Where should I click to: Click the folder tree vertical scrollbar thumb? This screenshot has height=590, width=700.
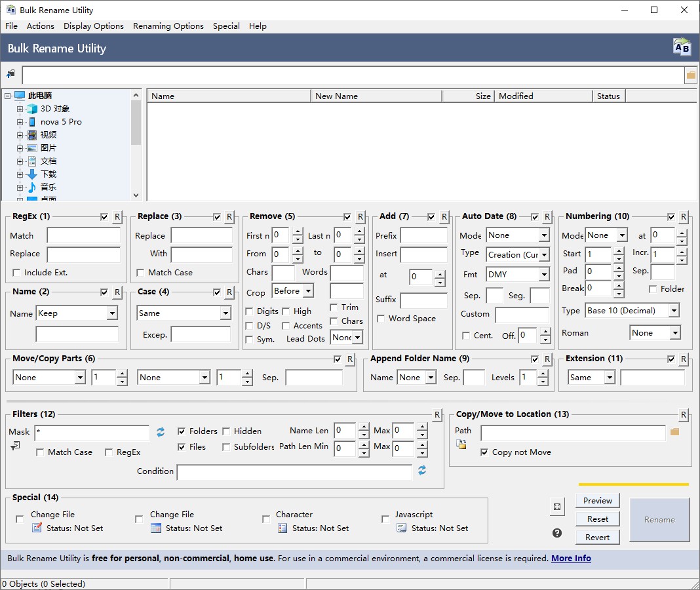pos(136,123)
